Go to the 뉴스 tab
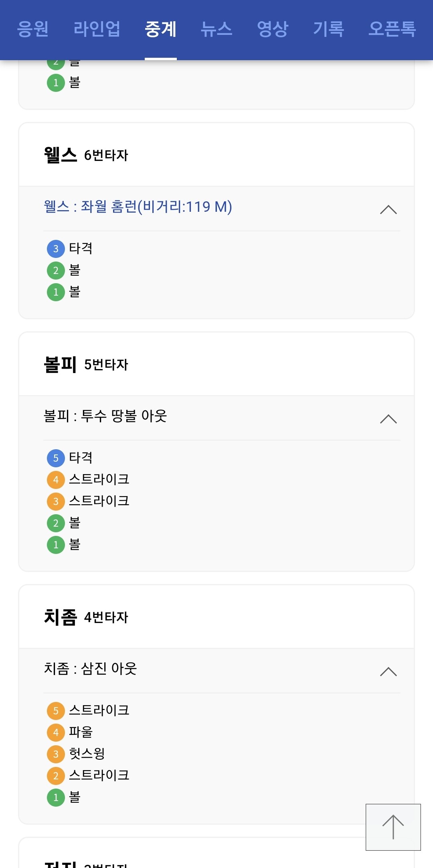The image size is (433, 868). (x=216, y=29)
